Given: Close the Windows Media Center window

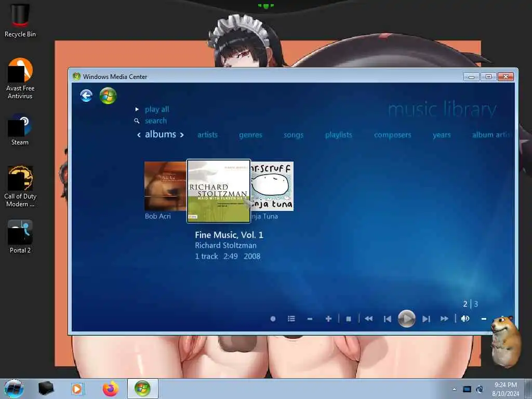Looking at the screenshot, I should coord(506,77).
